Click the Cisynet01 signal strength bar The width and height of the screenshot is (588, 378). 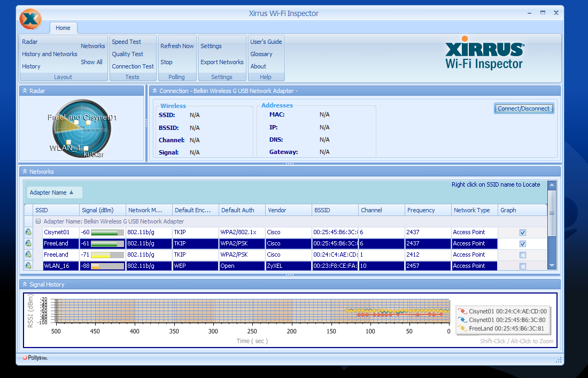(107, 233)
